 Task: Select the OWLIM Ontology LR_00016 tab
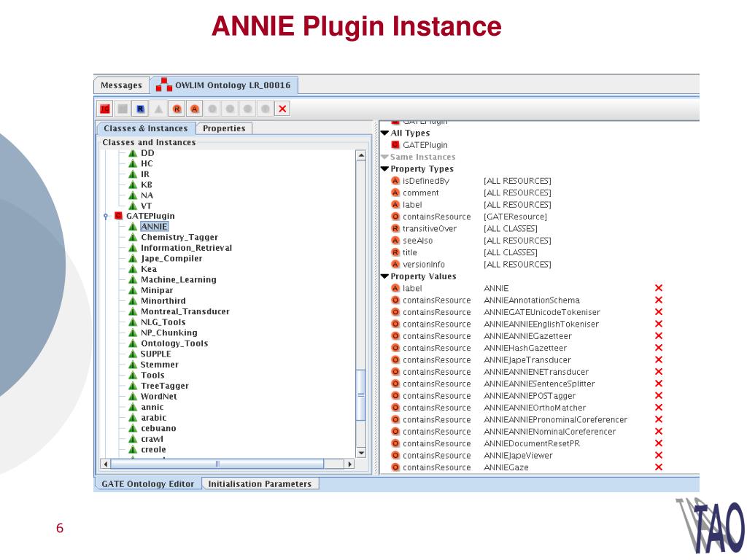tap(225, 85)
